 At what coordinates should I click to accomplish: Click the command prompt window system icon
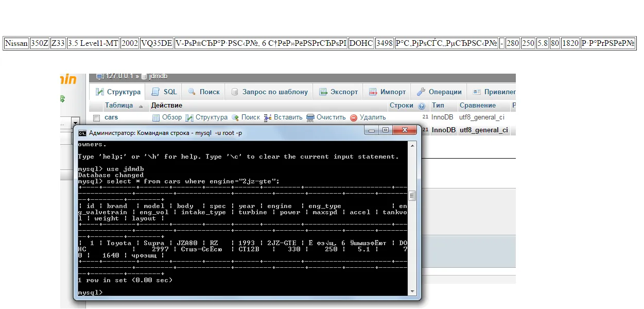82,133
